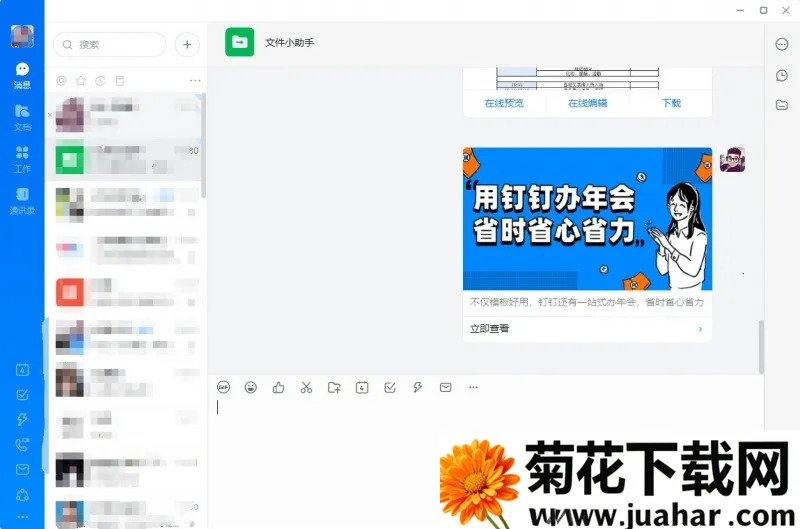
Task: Click the conversation list scrollbar
Action: point(204,145)
